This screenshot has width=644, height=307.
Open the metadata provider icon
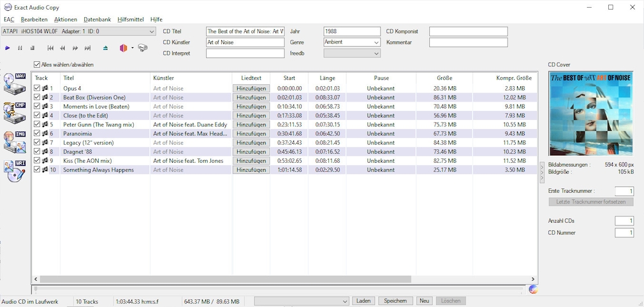click(x=124, y=48)
